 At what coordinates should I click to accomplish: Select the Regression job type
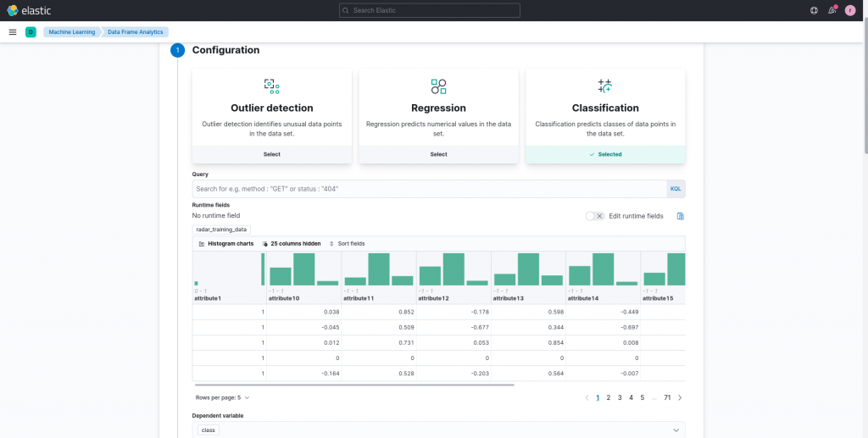[x=438, y=154]
